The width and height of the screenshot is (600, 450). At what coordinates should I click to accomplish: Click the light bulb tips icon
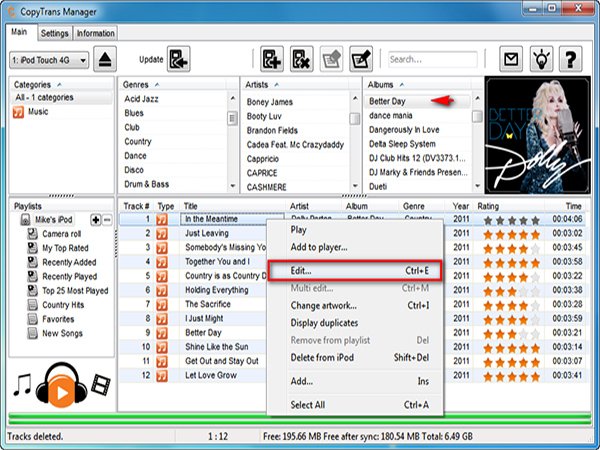tap(541, 59)
